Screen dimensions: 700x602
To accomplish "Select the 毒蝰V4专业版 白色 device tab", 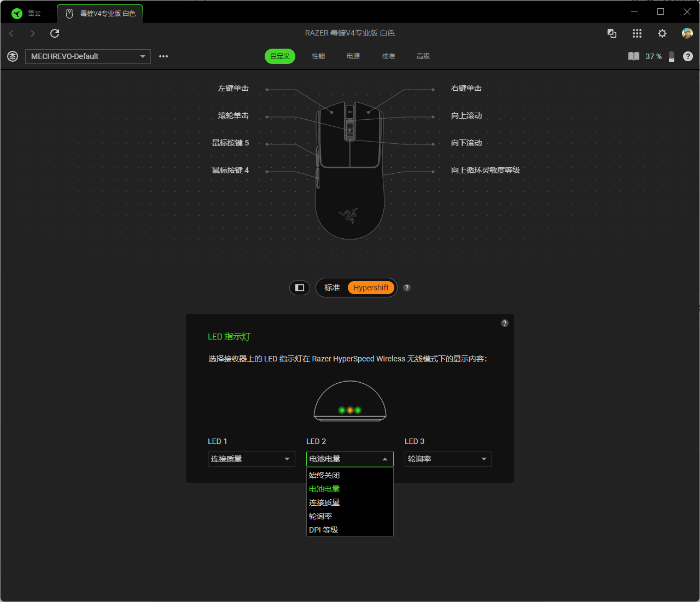I will (100, 13).
